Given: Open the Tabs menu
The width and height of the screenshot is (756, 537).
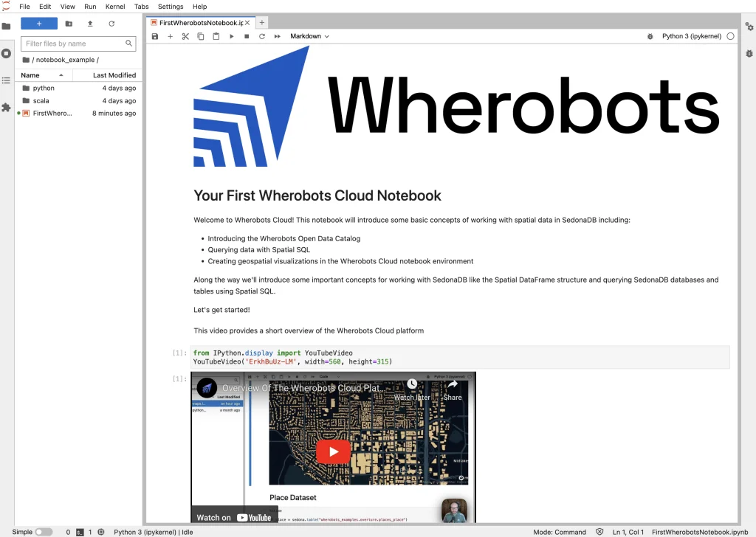Looking at the screenshot, I should (x=141, y=7).
